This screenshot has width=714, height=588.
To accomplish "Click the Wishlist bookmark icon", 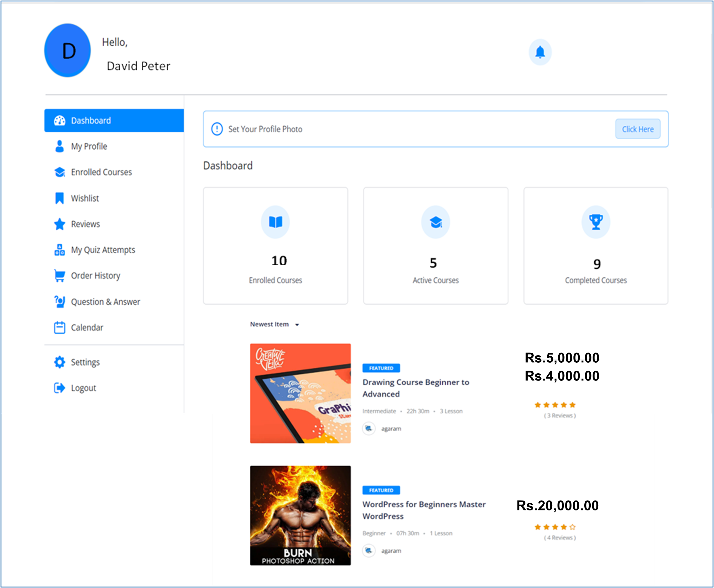I will [59, 198].
